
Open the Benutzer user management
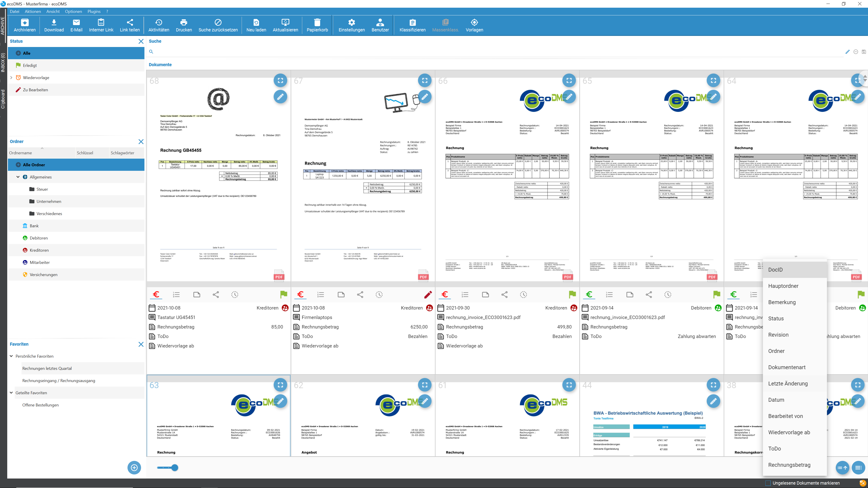(380, 25)
